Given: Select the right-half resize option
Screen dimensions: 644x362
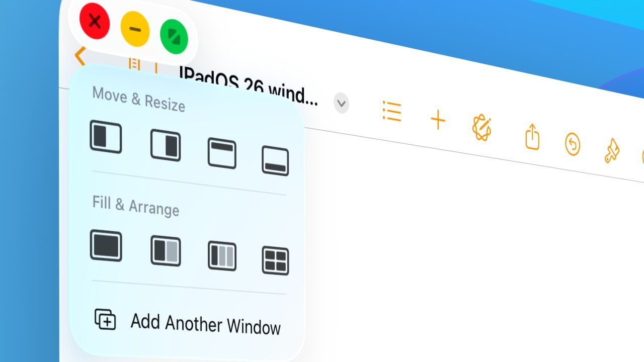Looking at the screenshot, I should click(x=166, y=146).
